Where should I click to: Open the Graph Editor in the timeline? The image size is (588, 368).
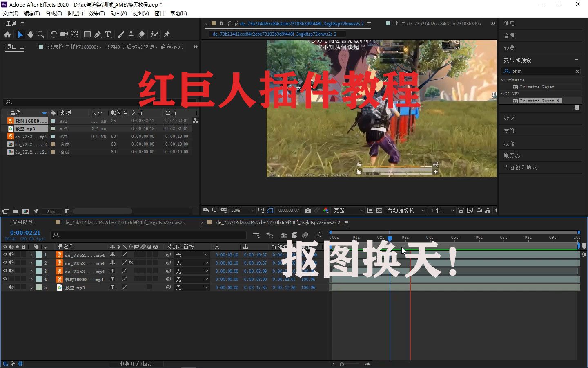click(x=319, y=235)
